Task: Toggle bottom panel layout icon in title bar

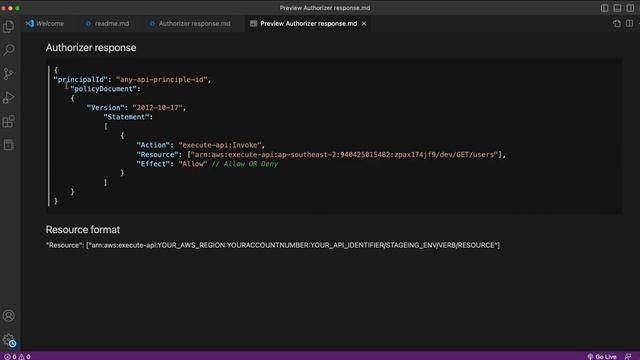Action: click(617, 8)
